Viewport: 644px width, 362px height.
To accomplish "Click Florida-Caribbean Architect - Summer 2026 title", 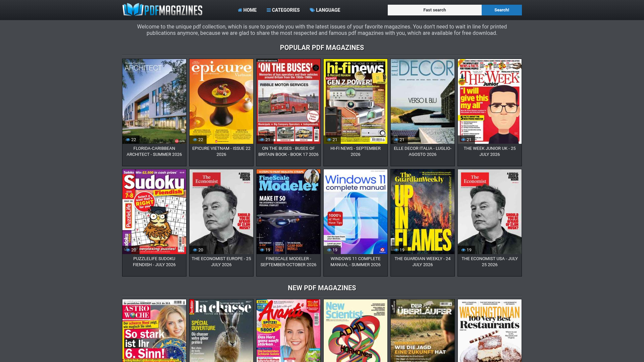I will (x=154, y=152).
